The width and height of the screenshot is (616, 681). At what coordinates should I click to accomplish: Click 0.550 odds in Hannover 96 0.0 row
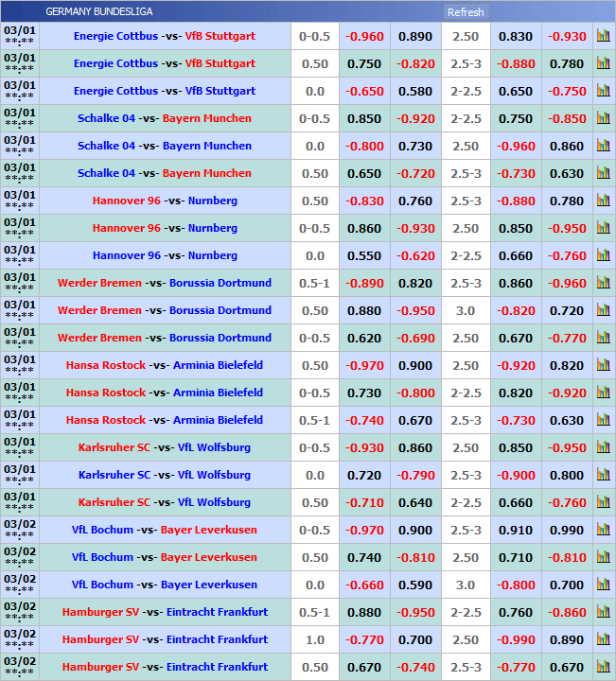coord(364,255)
